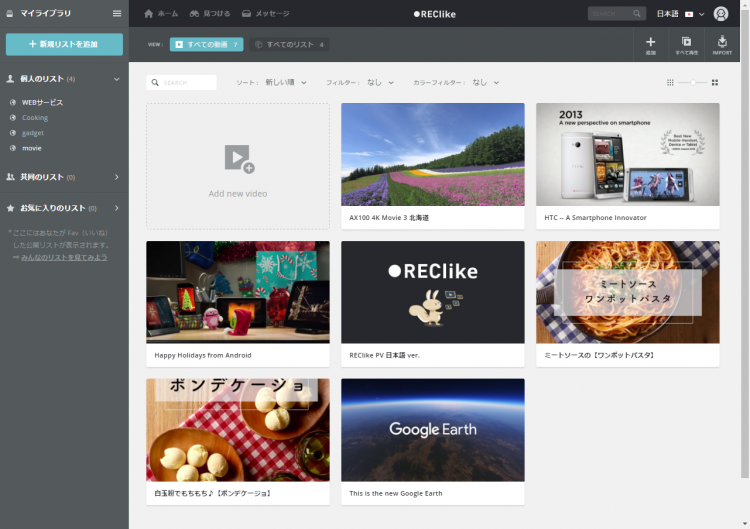Screen dimensions: 750x529
Task: Open the Happy Holidays from Android thumbnail
Action: coord(238,292)
